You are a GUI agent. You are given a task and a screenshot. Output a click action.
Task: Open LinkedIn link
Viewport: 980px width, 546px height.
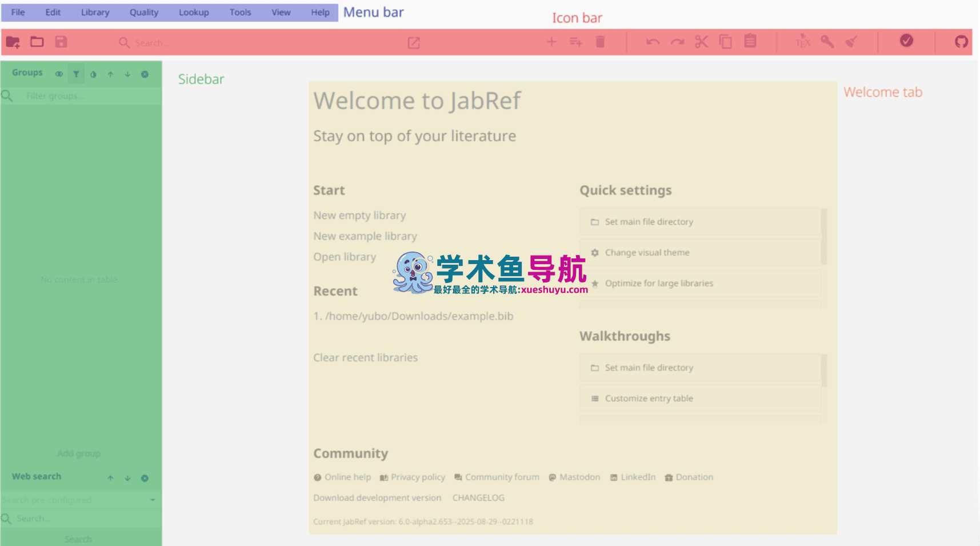tap(633, 477)
